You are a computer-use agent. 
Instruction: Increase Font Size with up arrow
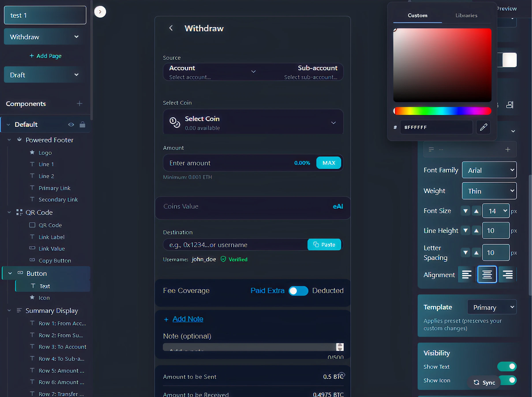476,211
